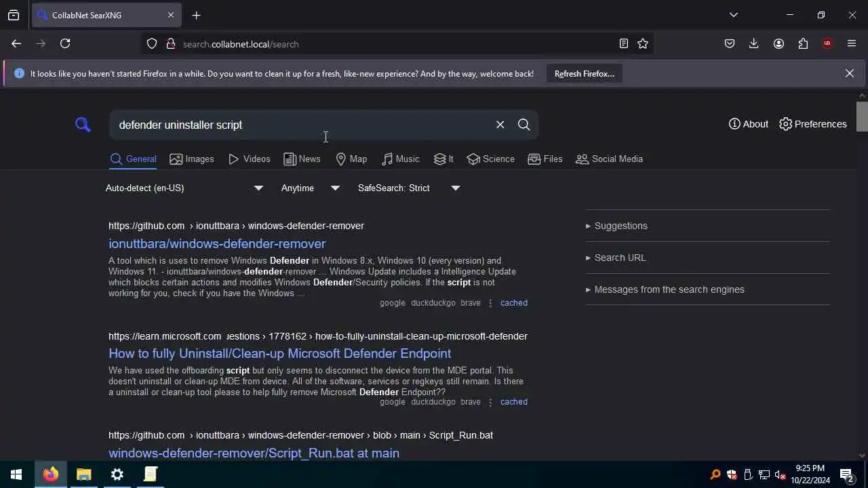
Task: Click the uBlock Origin extension icon
Action: coord(827,43)
